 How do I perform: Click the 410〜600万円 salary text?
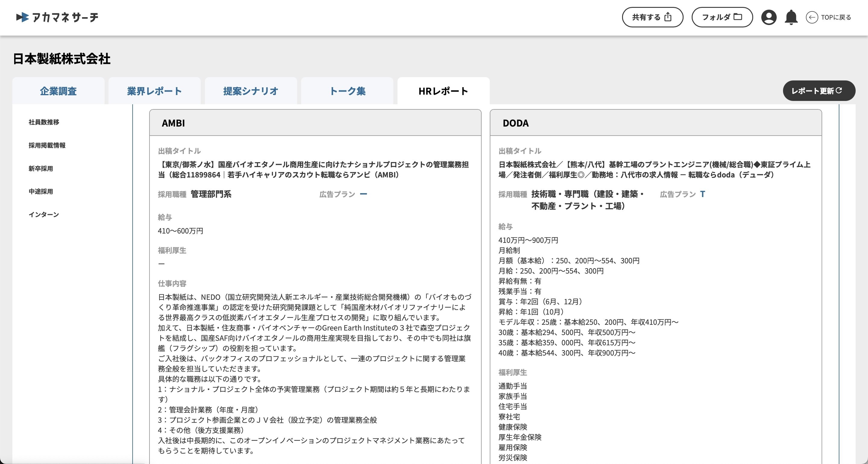(x=181, y=231)
